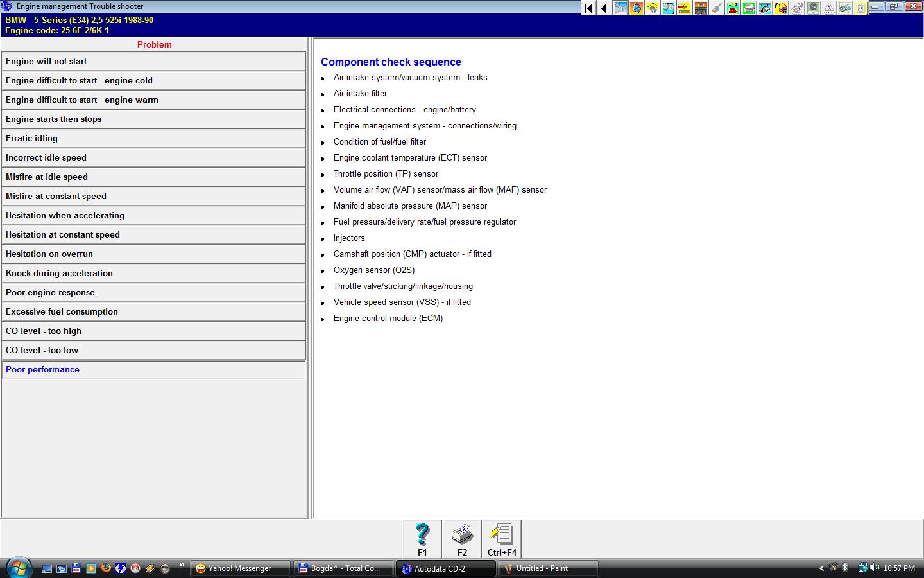The width and height of the screenshot is (924, 578).
Task: Open the Windows Start orb
Action: tap(19, 568)
